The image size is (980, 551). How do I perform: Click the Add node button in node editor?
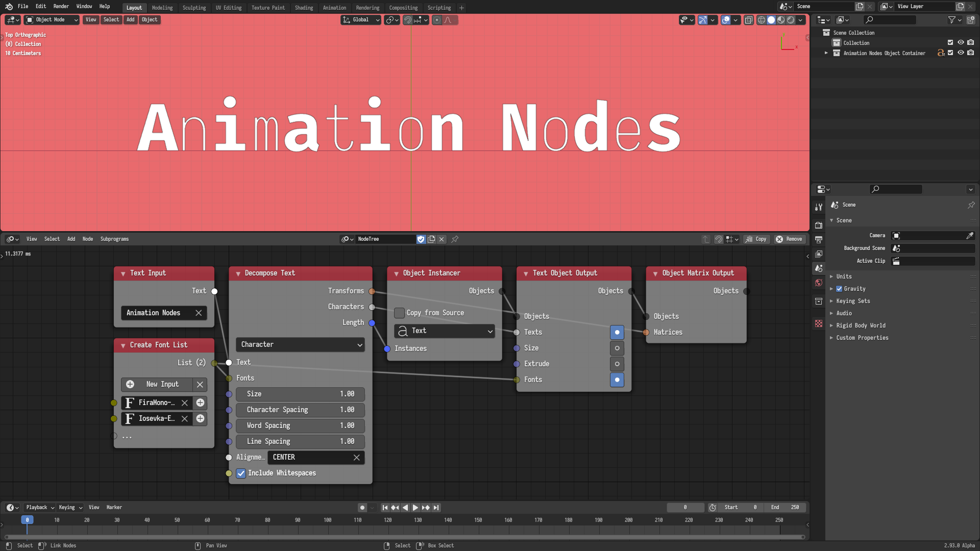71,239
